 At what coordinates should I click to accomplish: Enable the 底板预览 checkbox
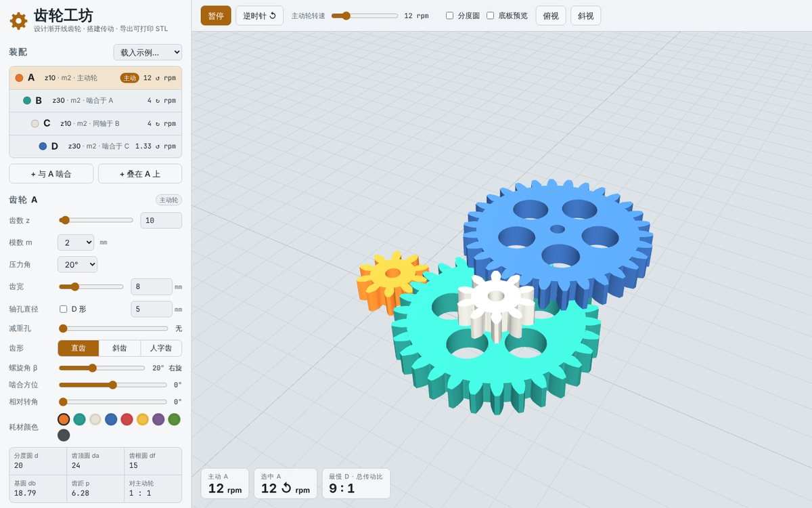point(490,16)
